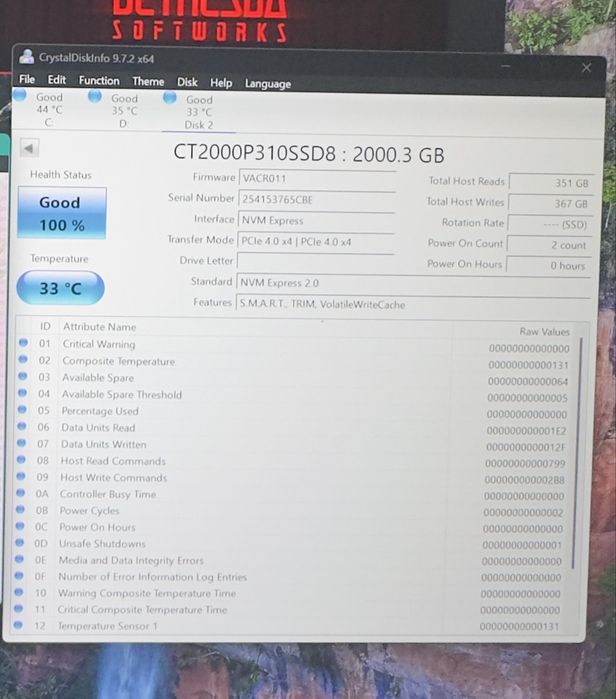The height and width of the screenshot is (699, 616).
Task: Open the File menu
Action: pyautogui.click(x=27, y=79)
